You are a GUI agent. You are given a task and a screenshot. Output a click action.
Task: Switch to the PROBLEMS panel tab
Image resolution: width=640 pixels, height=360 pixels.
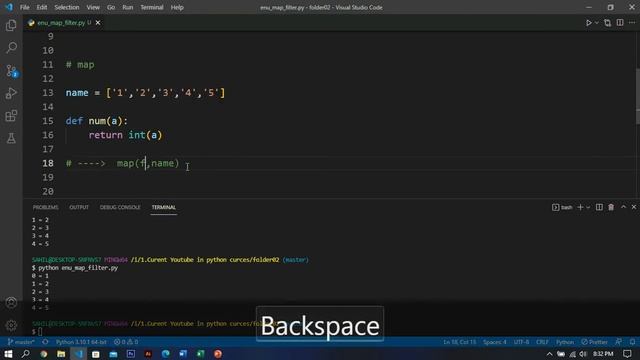point(45,207)
